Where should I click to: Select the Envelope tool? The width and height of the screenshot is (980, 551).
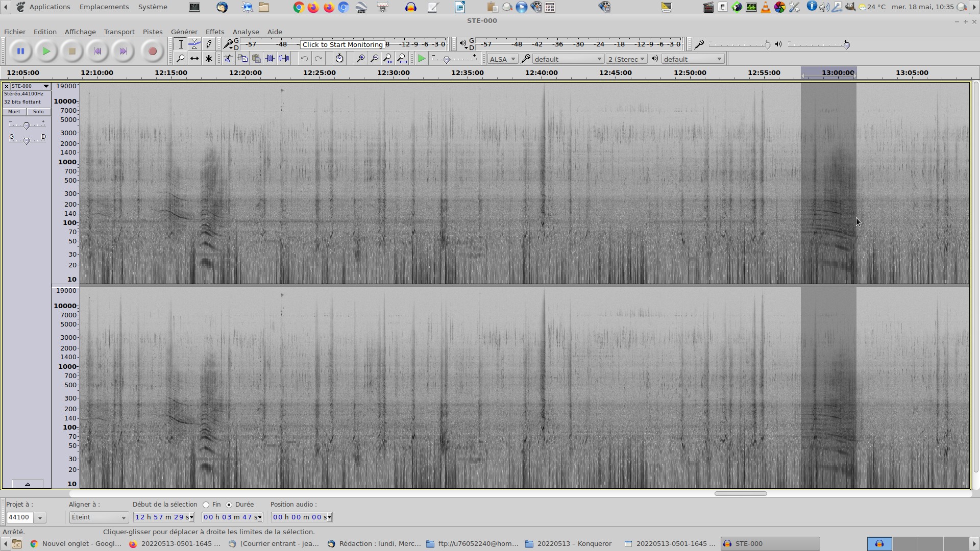[x=194, y=44]
